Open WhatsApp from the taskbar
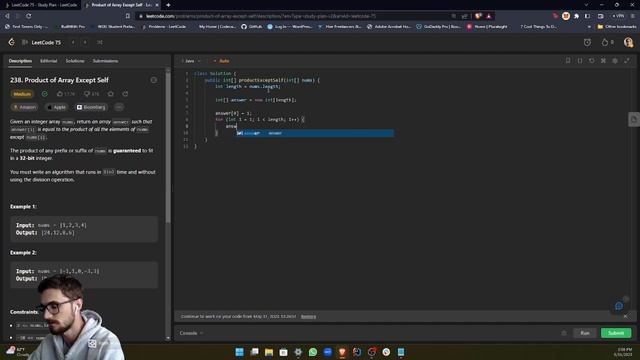 pyautogui.click(x=313, y=352)
